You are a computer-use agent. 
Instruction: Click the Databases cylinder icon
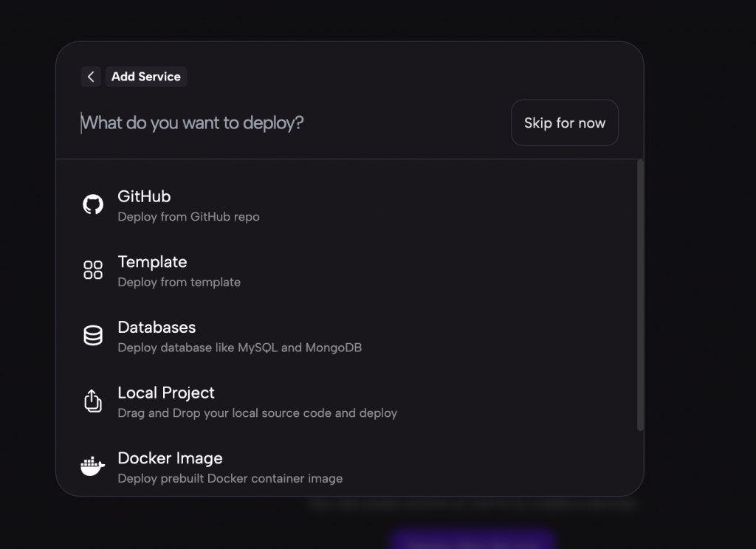tap(93, 336)
